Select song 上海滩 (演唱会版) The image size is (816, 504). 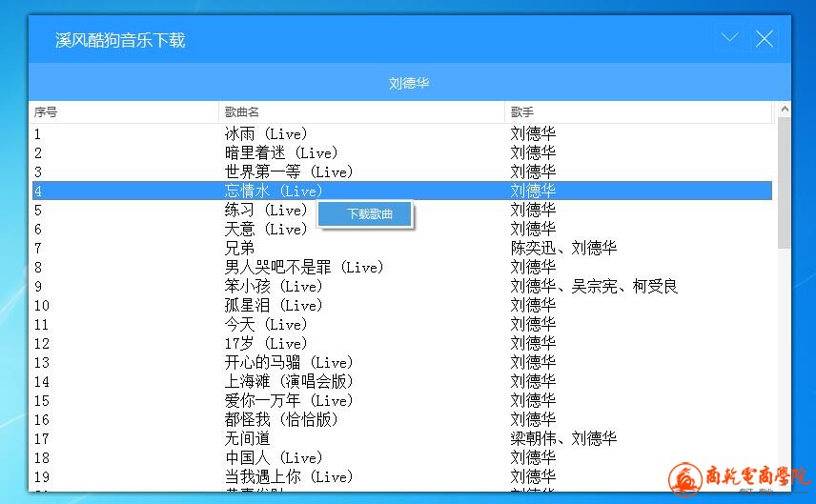[x=289, y=382]
